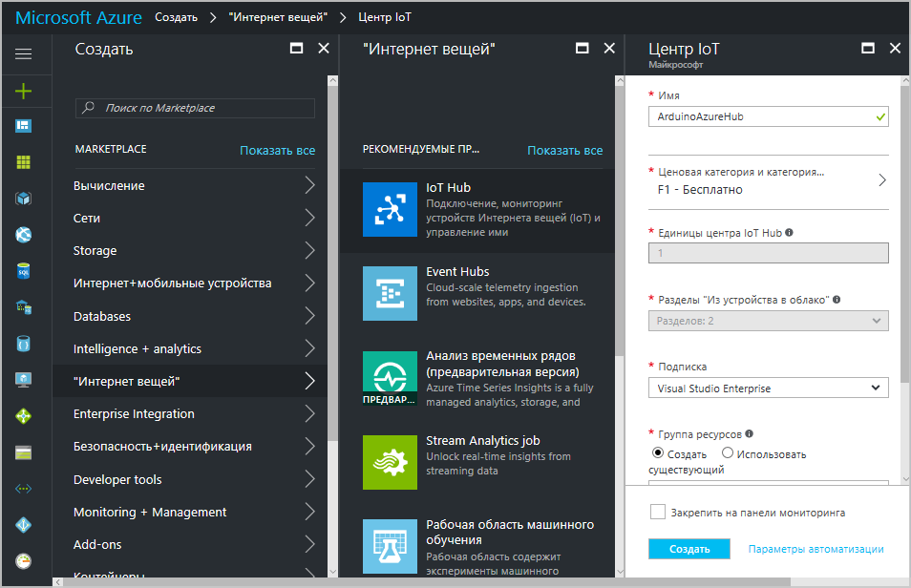This screenshot has width=911, height=588.
Task: Click Показать все in Интернет вещей blade
Action: (x=564, y=151)
